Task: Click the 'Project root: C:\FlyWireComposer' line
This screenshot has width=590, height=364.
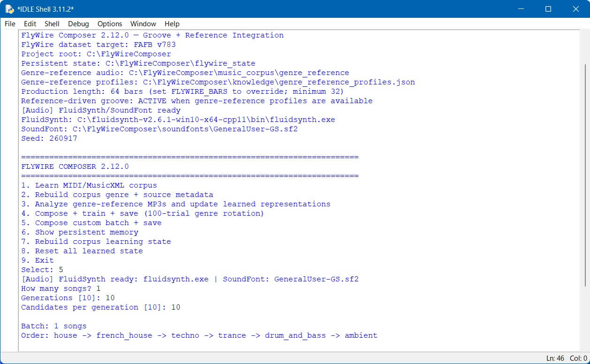Action: (96, 54)
